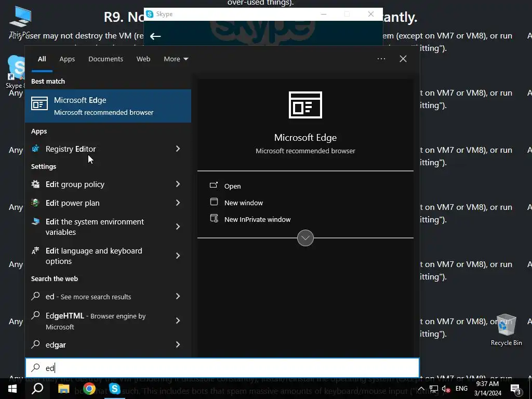The image size is (532, 399).
Task: Open Registry Editor search result
Action: coord(108,149)
